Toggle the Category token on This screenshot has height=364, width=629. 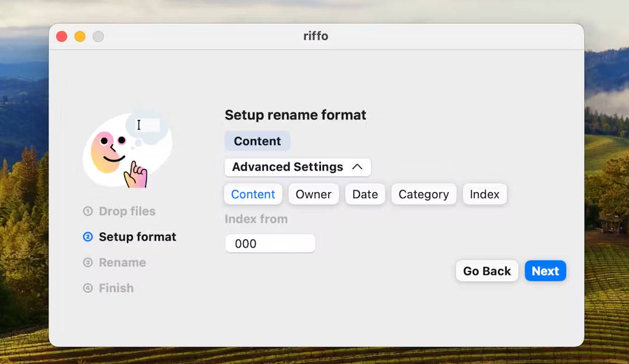423,194
